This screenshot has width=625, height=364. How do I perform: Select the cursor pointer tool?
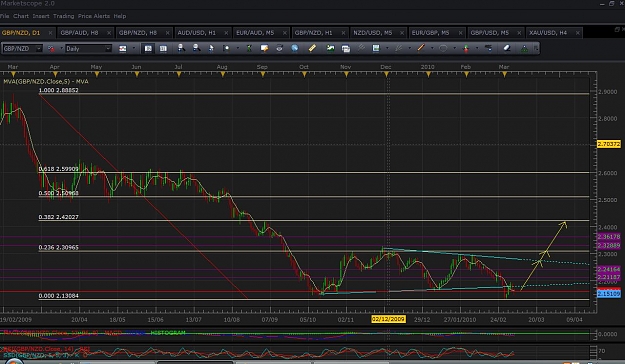pyautogui.click(x=211, y=48)
